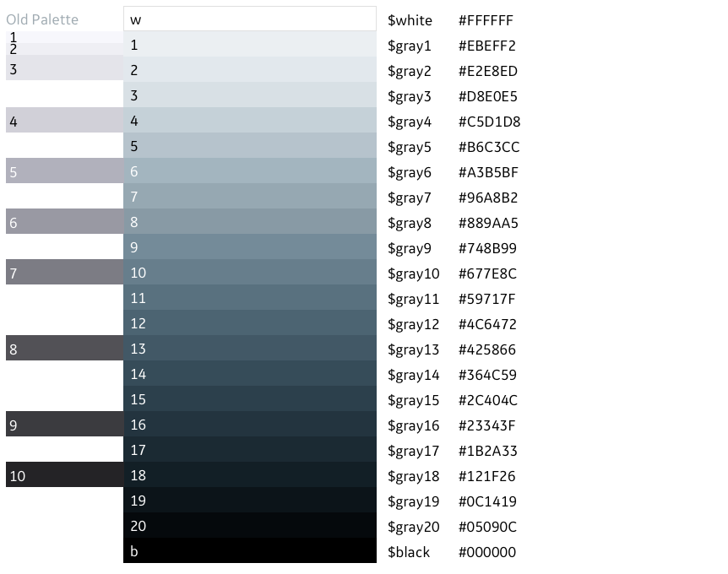Pick new palette gray swatch 4
The height and width of the screenshot is (574, 728).
250,120
